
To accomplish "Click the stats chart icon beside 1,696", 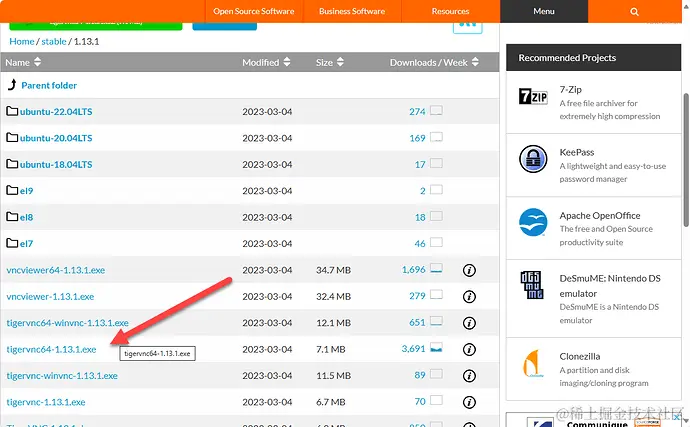I will click(x=436, y=269).
